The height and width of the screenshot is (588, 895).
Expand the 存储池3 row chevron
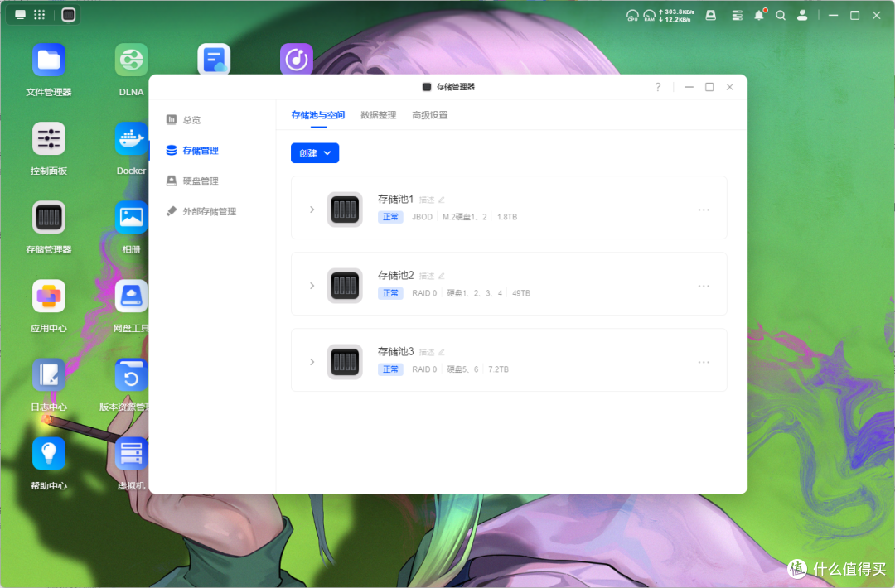coord(312,362)
